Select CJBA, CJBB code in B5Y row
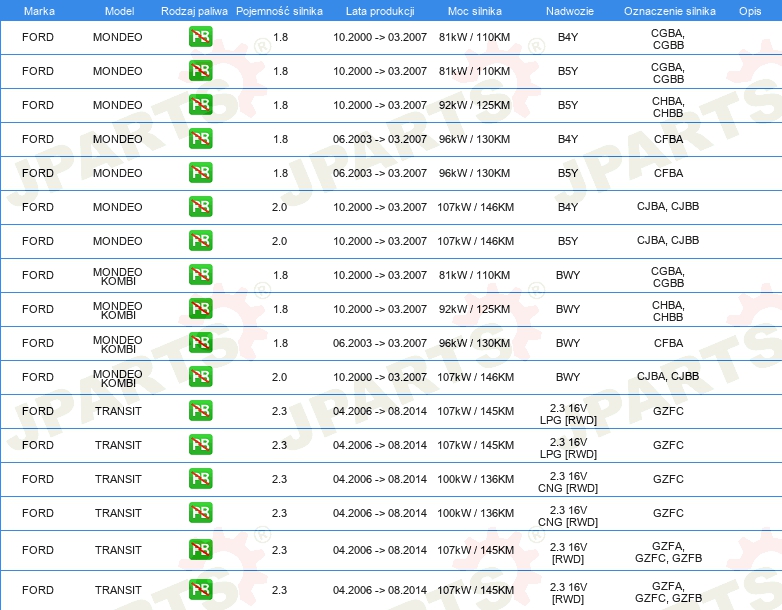 pyautogui.click(x=668, y=240)
